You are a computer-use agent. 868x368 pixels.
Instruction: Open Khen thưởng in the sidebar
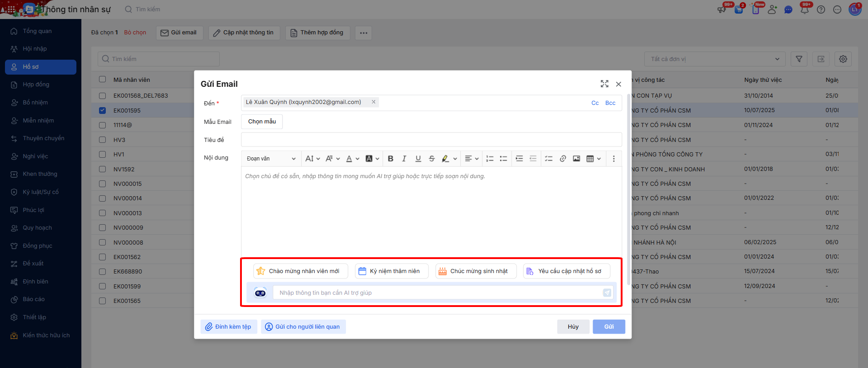pyautogui.click(x=40, y=174)
